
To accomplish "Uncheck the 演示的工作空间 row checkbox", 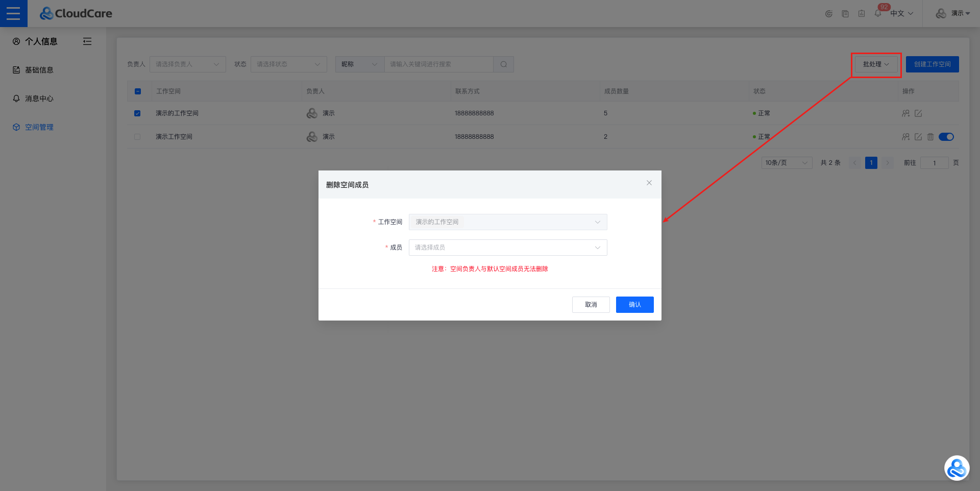I will click(x=137, y=113).
